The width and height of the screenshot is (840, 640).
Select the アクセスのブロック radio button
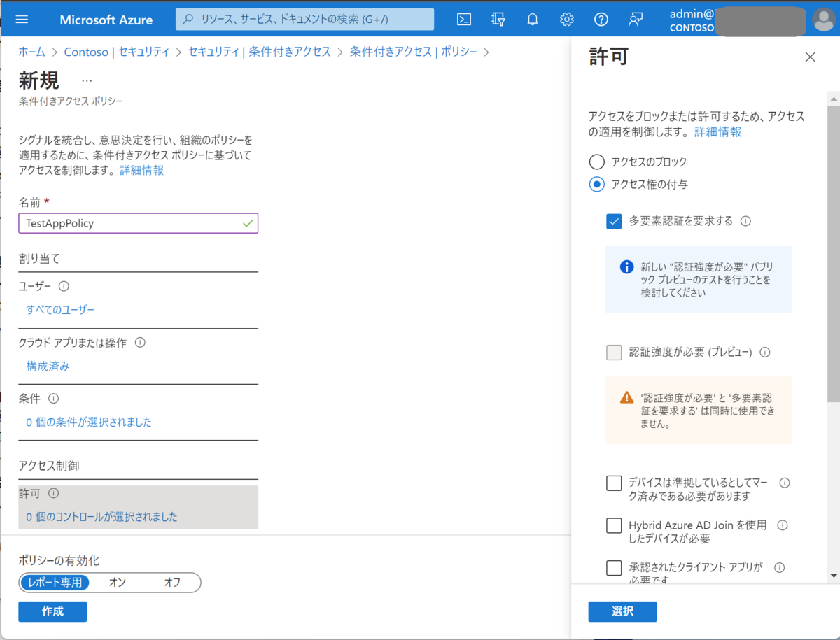point(596,162)
